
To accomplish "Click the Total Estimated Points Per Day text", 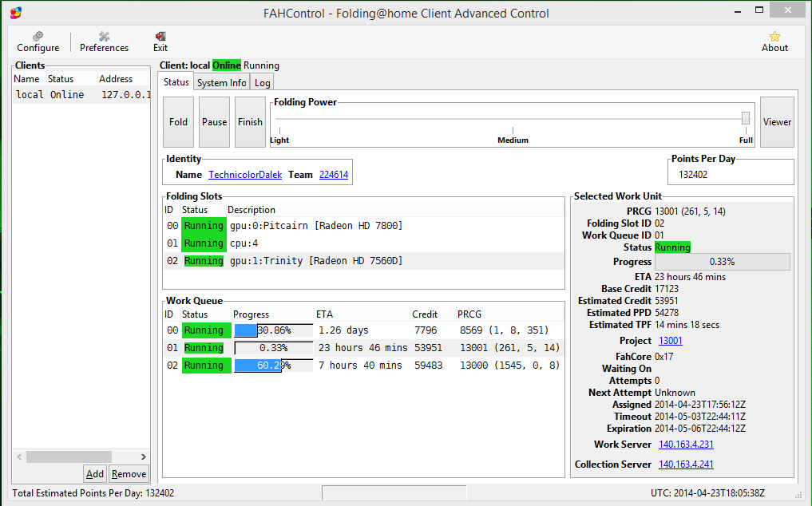I will (93, 493).
